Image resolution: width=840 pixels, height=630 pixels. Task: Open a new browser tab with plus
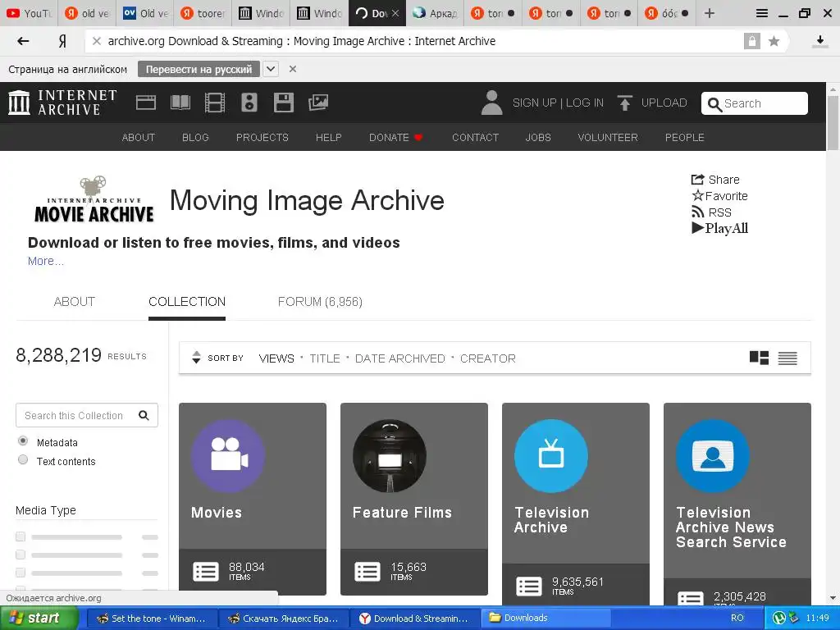pos(710,13)
